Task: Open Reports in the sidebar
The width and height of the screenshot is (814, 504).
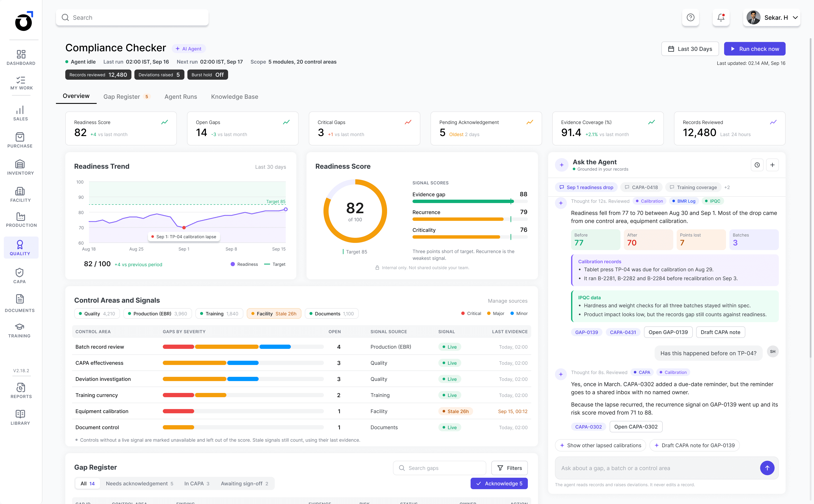Action: tap(21, 391)
